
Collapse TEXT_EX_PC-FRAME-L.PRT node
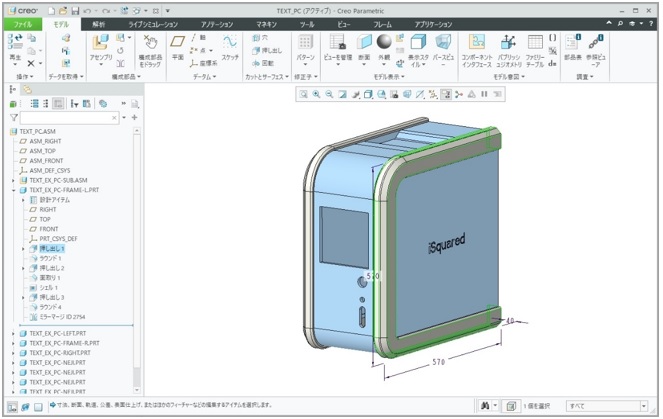[13, 190]
